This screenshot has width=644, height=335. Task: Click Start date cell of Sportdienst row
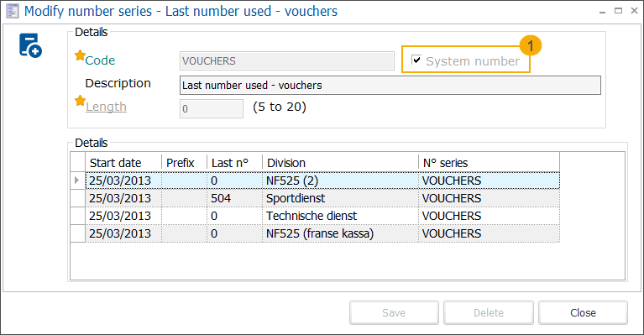pyautogui.click(x=123, y=198)
